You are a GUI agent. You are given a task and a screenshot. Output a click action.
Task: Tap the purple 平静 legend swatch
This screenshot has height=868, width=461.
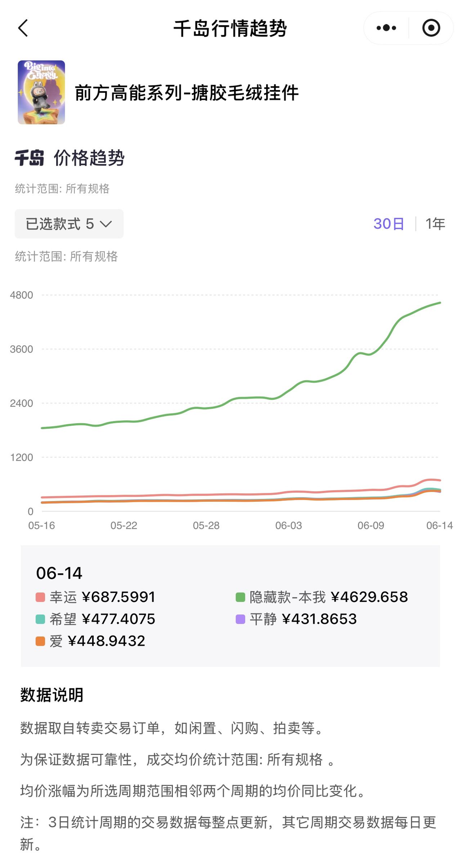[x=240, y=619]
